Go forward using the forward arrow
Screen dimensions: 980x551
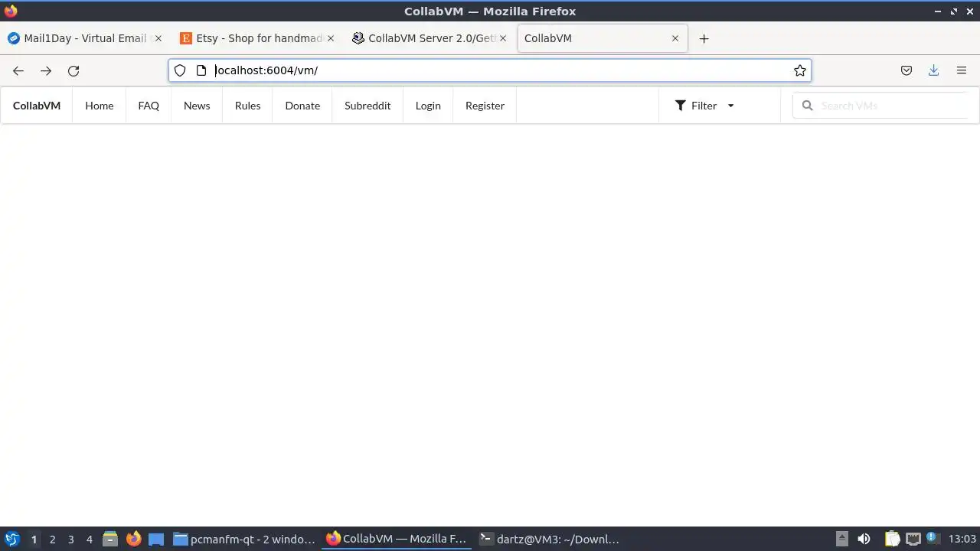click(46, 70)
